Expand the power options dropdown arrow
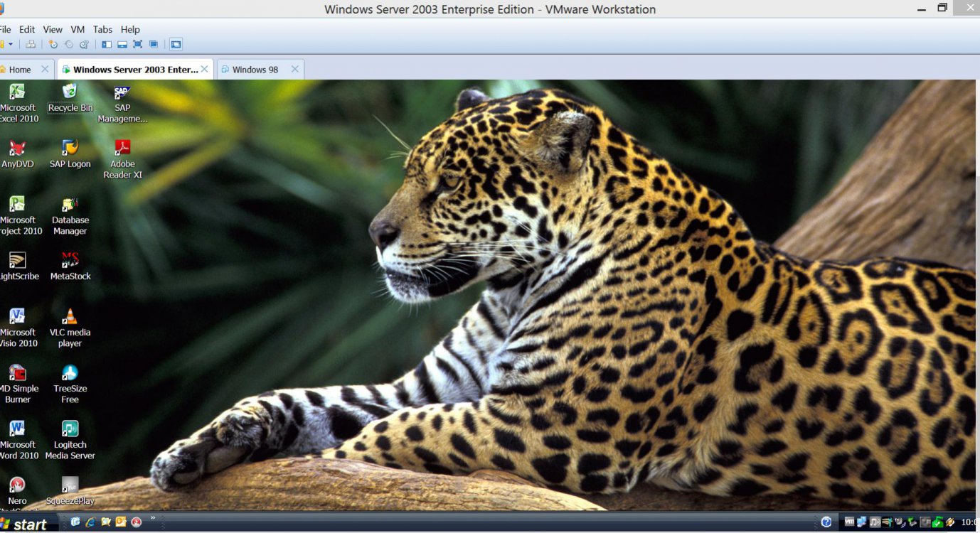The width and height of the screenshot is (980, 533). click(11, 44)
